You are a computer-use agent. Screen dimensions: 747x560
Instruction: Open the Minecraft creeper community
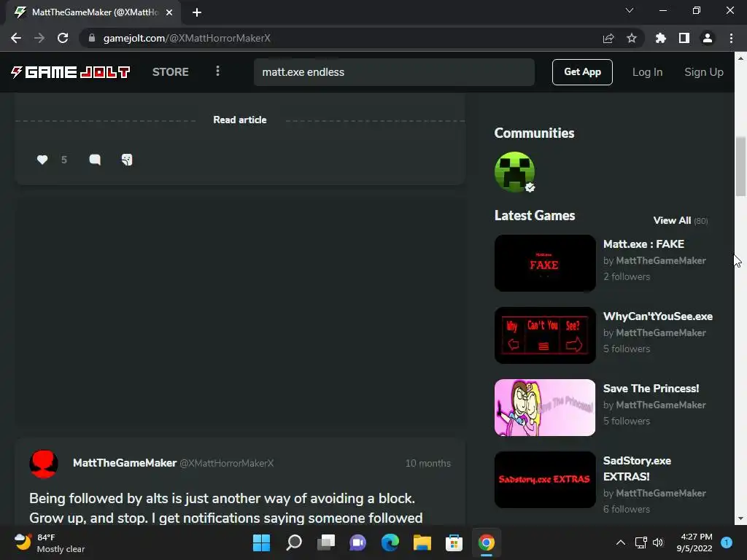coord(514,172)
